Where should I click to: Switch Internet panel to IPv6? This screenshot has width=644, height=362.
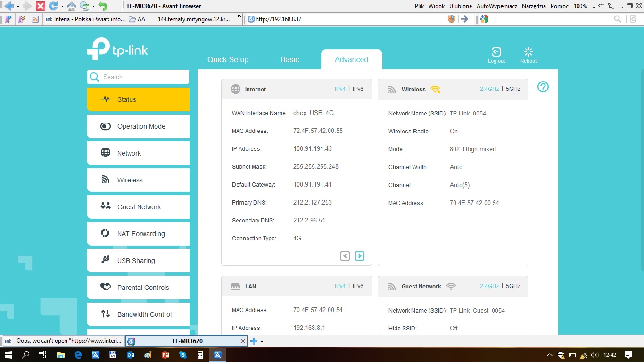point(358,89)
